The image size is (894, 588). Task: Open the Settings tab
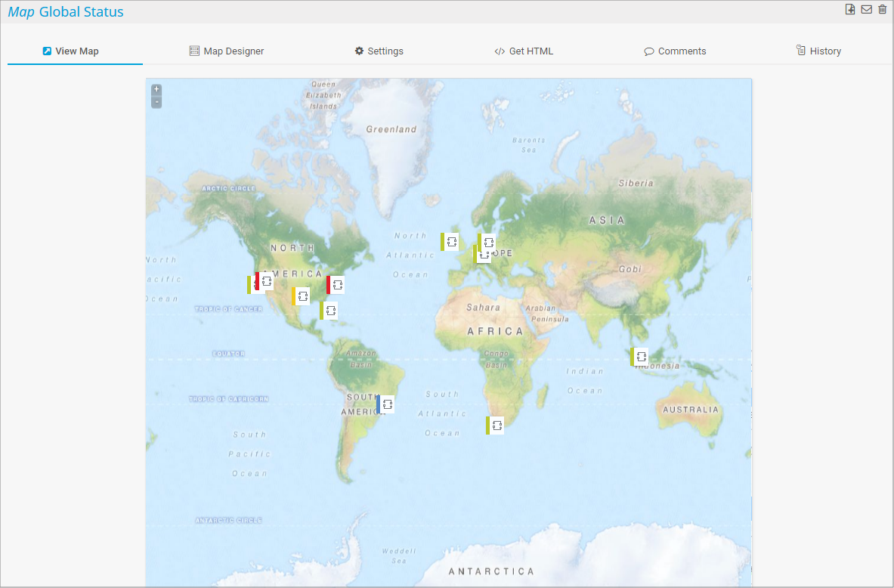[x=379, y=51]
